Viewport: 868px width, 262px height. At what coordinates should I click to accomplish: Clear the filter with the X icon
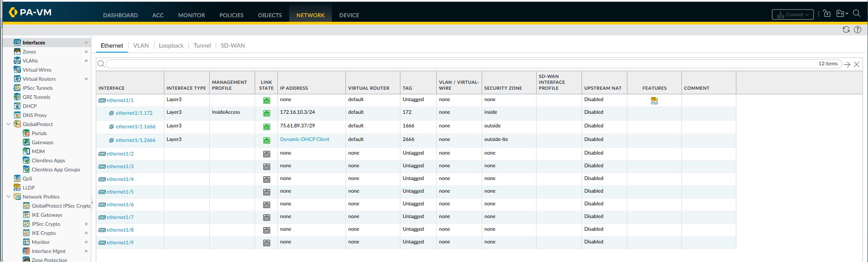(857, 64)
